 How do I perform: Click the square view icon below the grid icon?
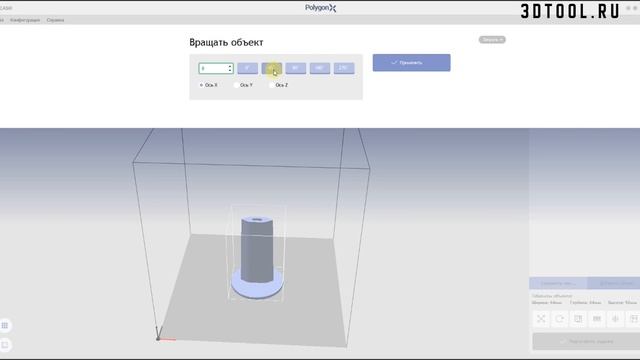tap(5, 345)
